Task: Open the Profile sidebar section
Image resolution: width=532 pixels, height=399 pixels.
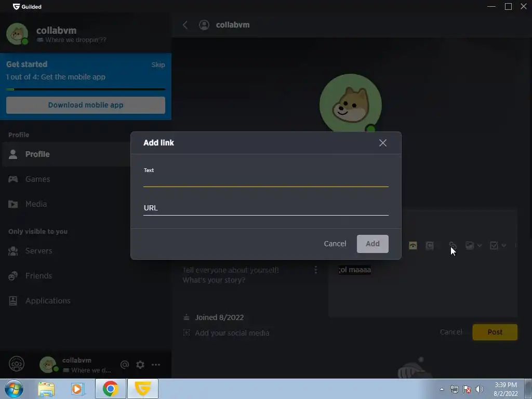Action: coord(66,154)
